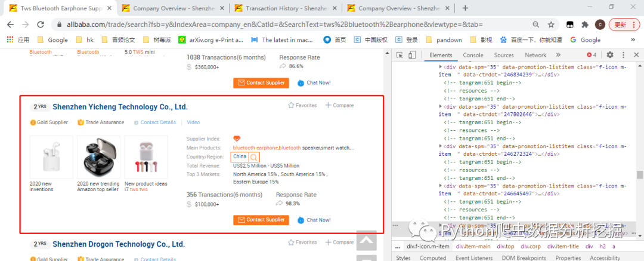Expand div with data-ctrdot 246645497
Screen dimensions: 644x261
coord(441,186)
